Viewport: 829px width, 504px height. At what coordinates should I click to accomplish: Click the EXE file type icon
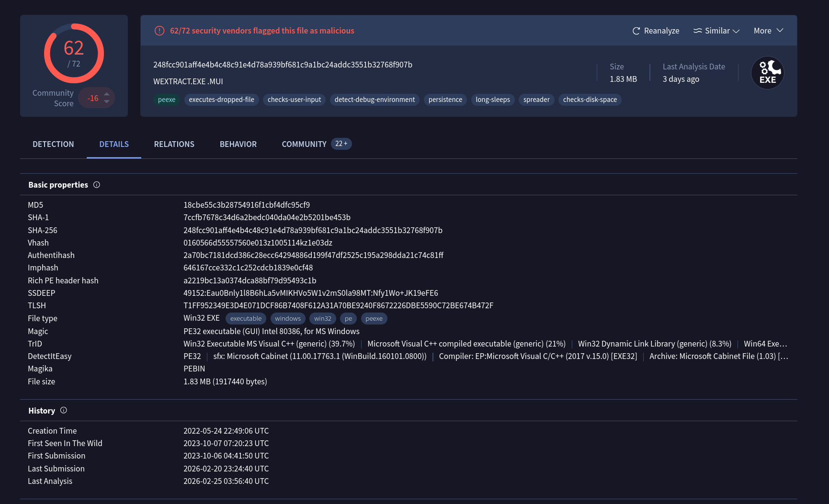767,72
